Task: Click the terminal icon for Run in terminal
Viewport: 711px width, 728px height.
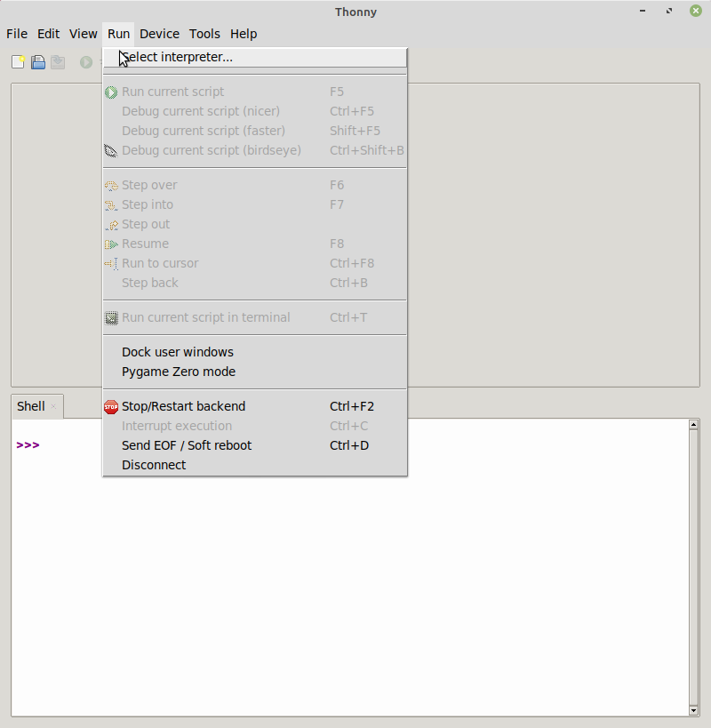Action: pyautogui.click(x=111, y=318)
